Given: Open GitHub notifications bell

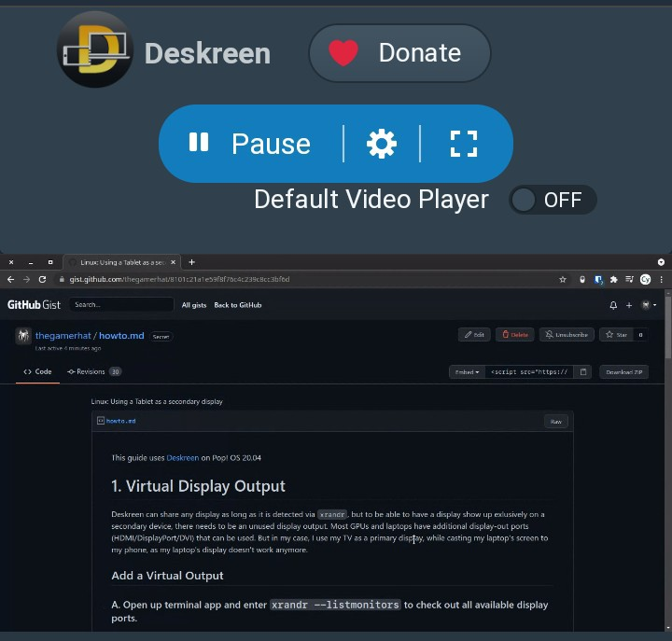Looking at the screenshot, I should [613, 305].
